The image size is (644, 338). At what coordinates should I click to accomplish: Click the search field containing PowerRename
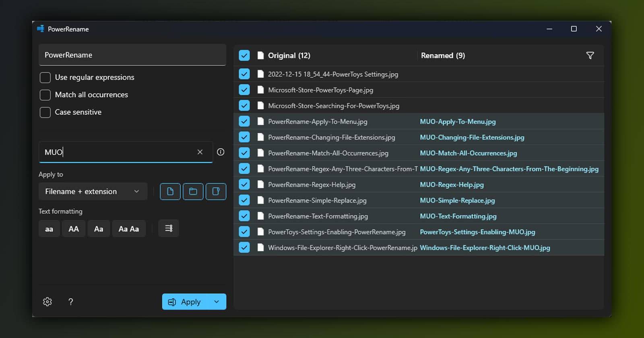pos(132,55)
